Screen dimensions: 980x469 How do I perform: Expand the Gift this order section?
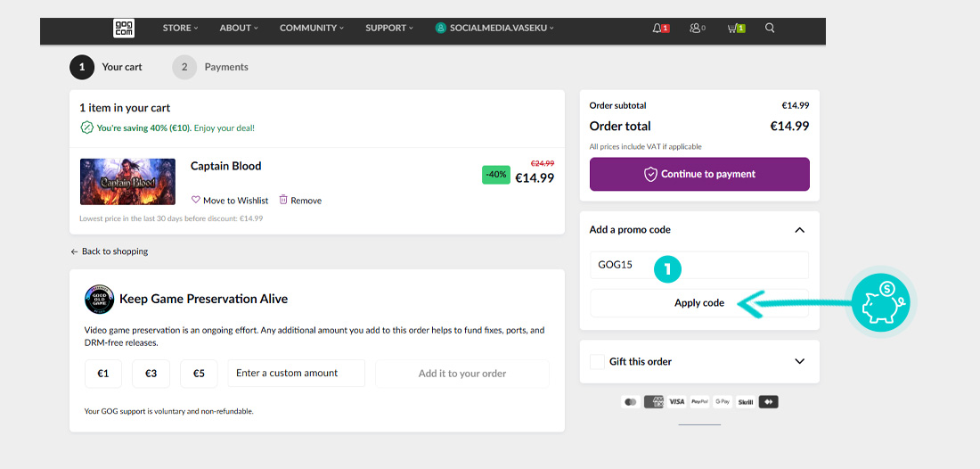[799, 362]
